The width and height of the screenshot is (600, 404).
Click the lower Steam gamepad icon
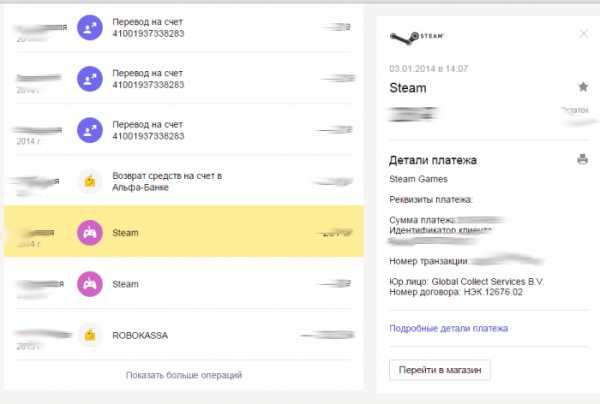(90, 284)
